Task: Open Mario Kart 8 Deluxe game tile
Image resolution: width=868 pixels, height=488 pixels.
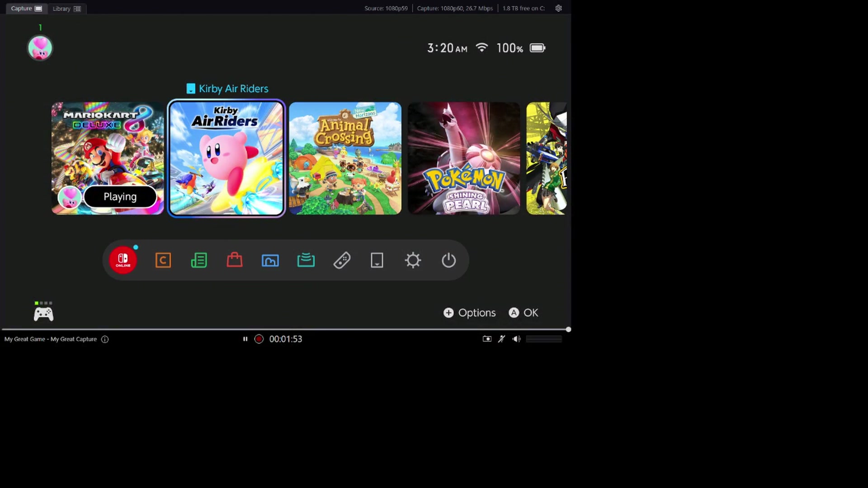Action: coord(108,158)
